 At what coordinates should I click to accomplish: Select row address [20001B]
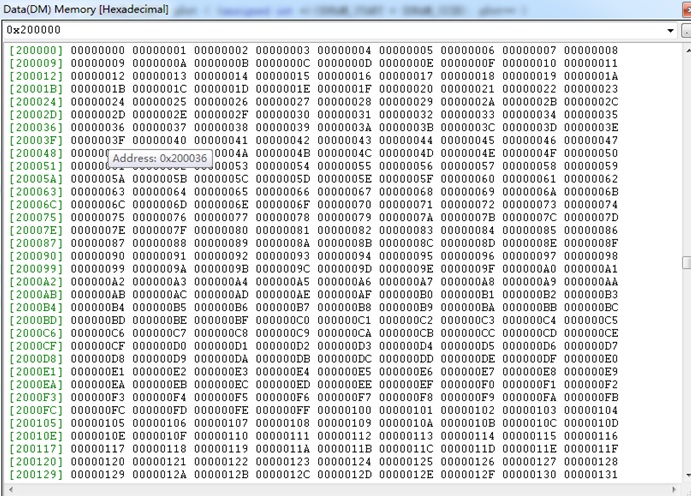click(36, 89)
